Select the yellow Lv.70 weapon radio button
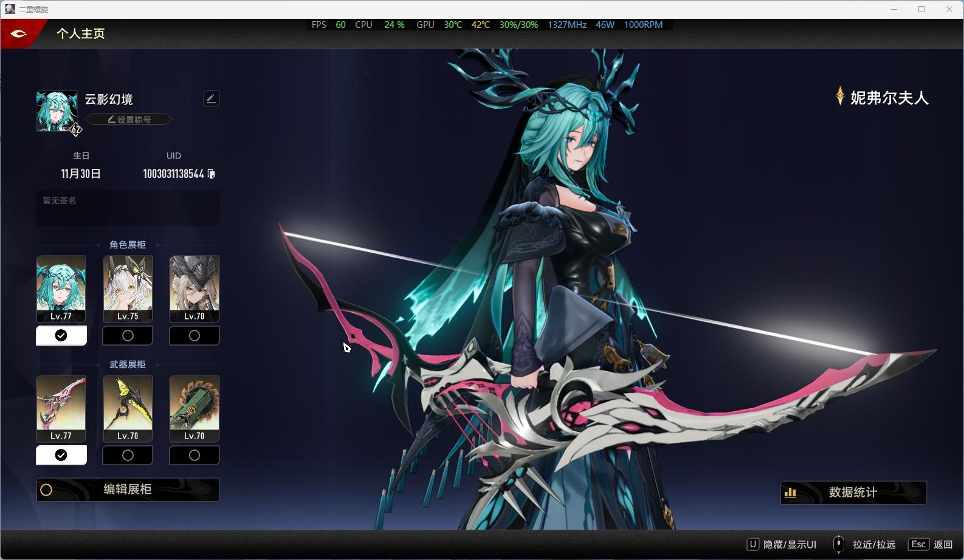Image resolution: width=964 pixels, height=560 pixels. tap(128, 455)
